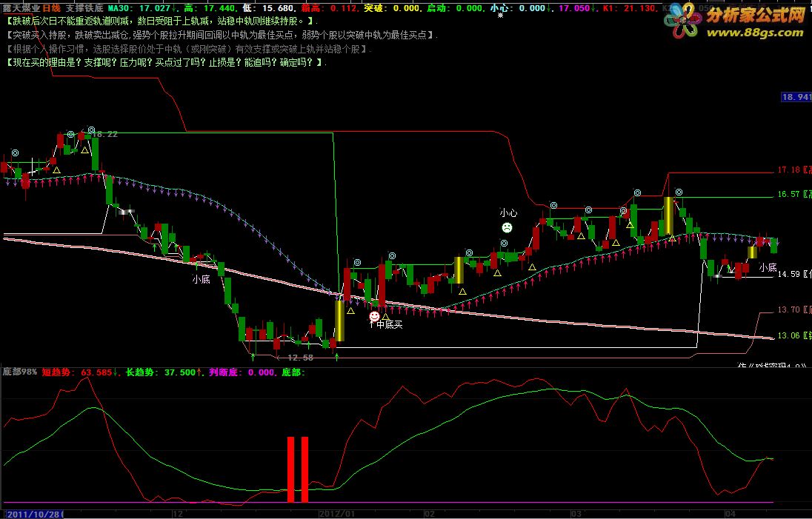Click the 04 month axis marker

point(730,514)
